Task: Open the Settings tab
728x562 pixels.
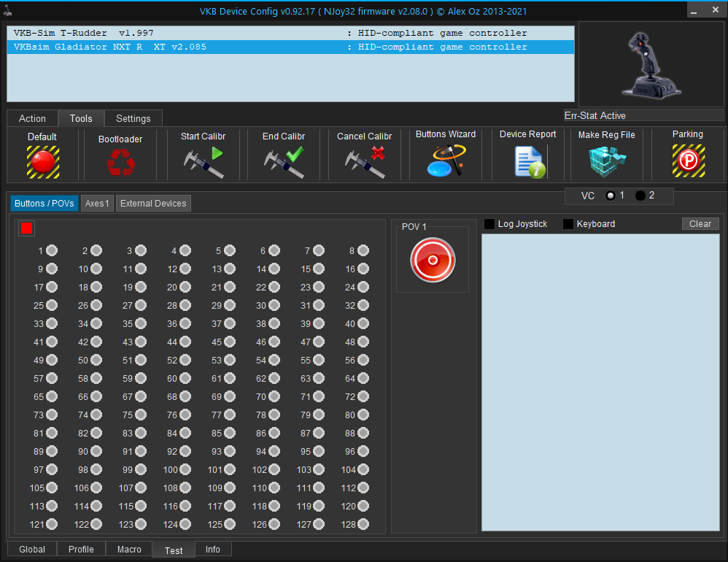Action: [x=133, y=118]
